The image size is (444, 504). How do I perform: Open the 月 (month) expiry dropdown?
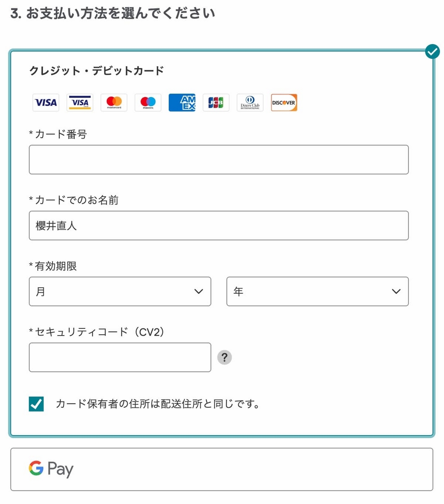click(x=120, y=291)
